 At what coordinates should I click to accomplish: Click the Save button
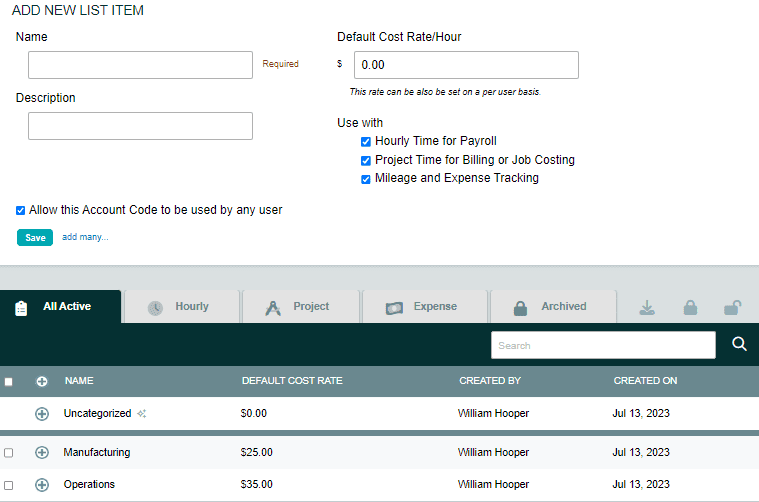[35, 237]
